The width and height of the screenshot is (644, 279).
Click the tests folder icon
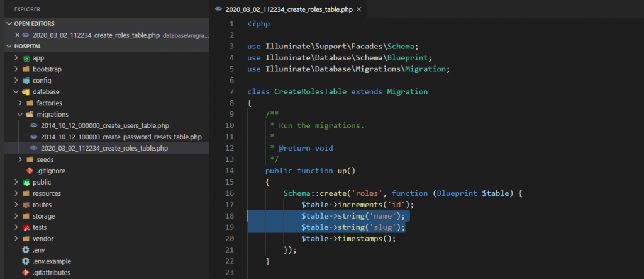point(26,227)
